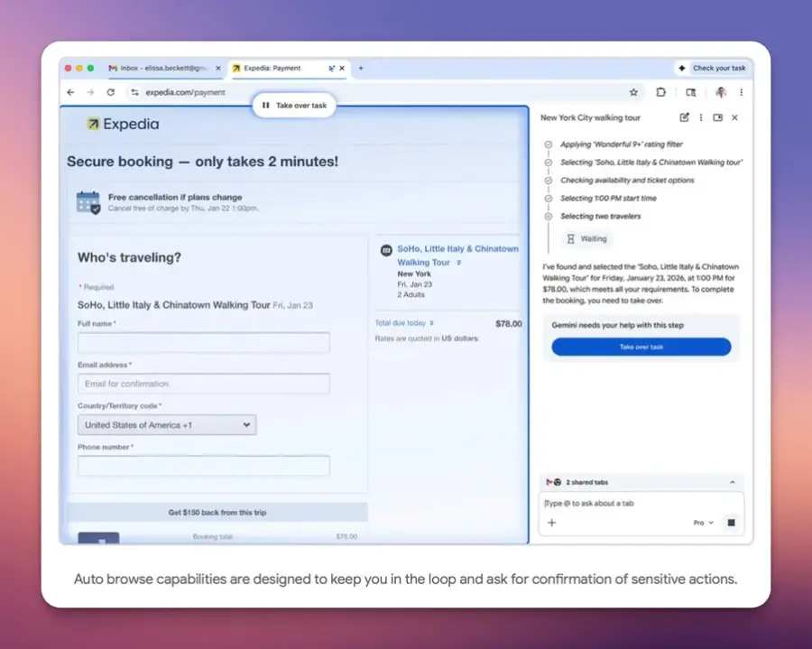Expand the Total due today breakdown
Viewport: 812px width, 649px height.
[x=404, y=322]
